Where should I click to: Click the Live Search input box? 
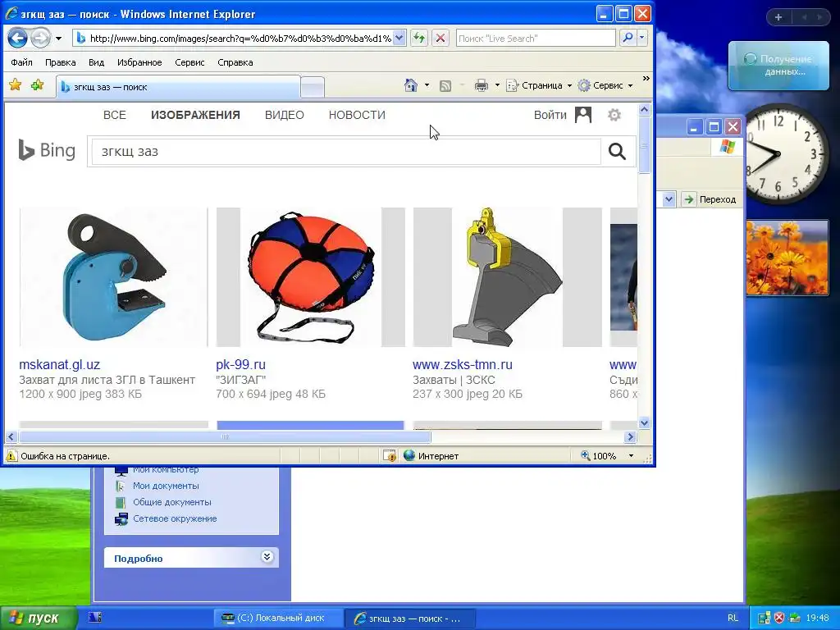(535, 38)
